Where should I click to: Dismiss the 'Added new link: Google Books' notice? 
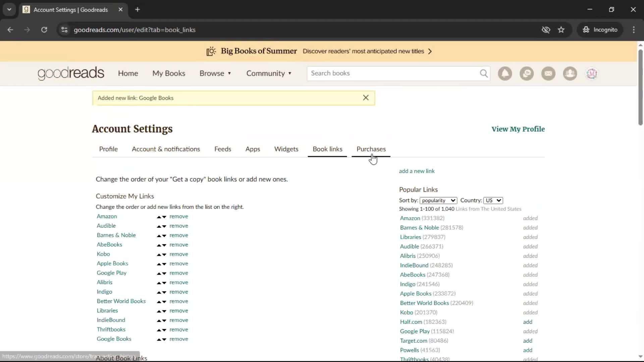366,98
